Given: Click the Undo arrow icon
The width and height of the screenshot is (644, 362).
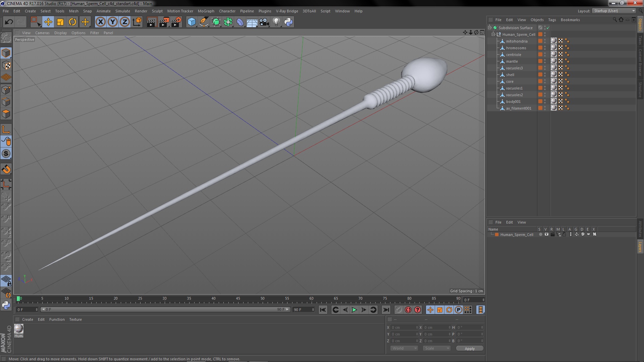Looking at the screenshot, I should point(9,22).
